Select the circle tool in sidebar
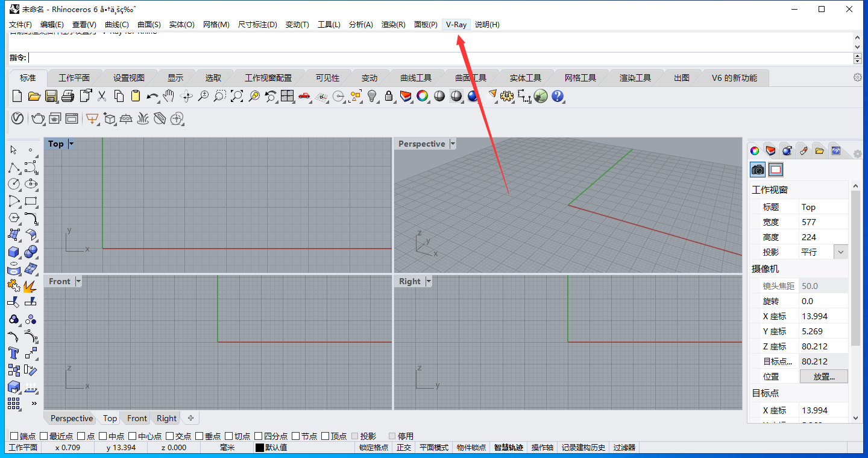 14,184
